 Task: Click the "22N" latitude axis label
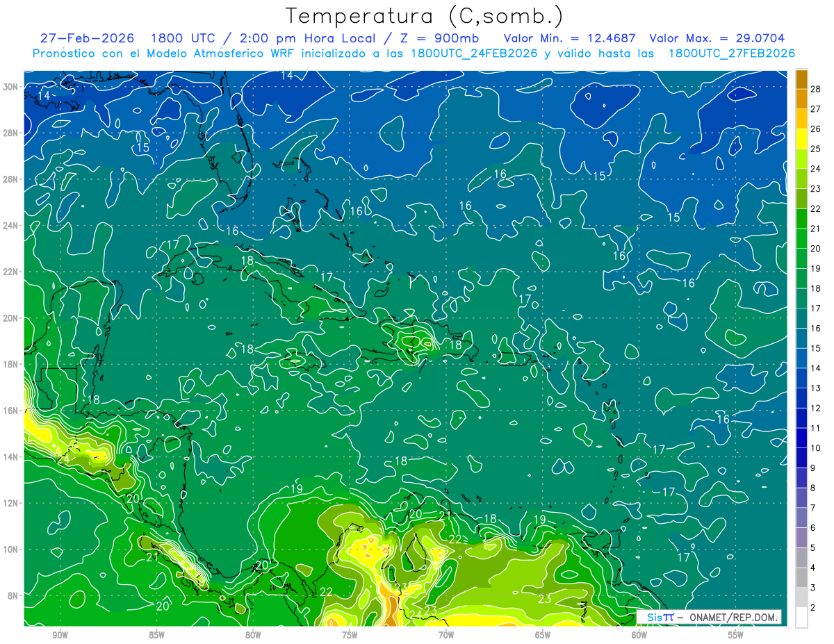click(10, 272)
